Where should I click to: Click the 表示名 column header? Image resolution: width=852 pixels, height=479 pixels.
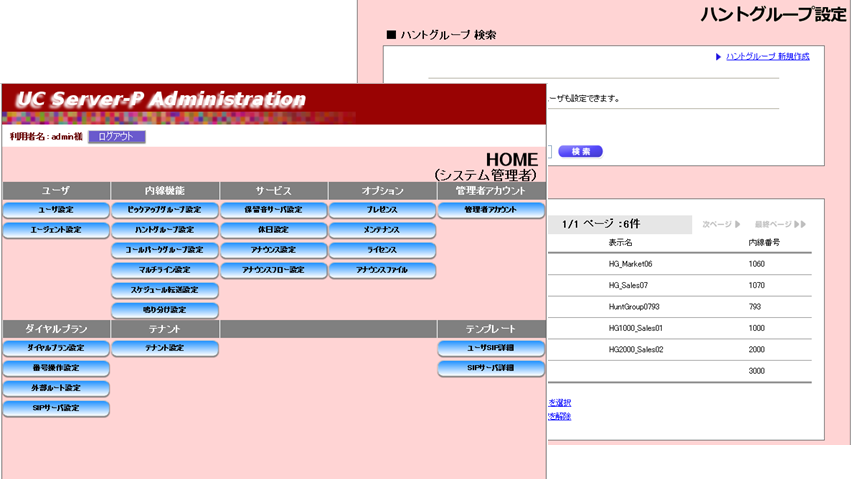(x=620, y=243)
